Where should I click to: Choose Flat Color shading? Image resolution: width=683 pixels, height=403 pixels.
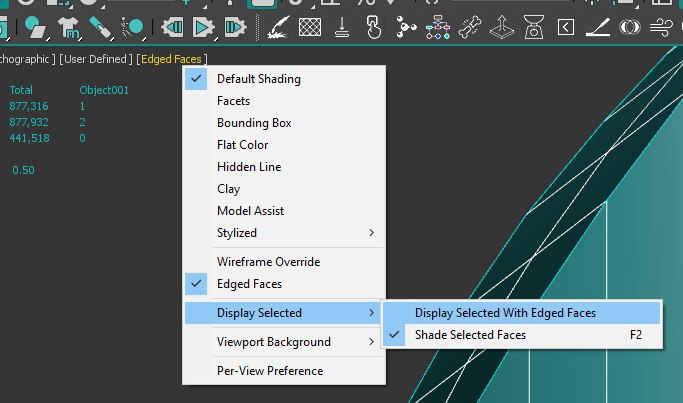click(x=284, y=145)
